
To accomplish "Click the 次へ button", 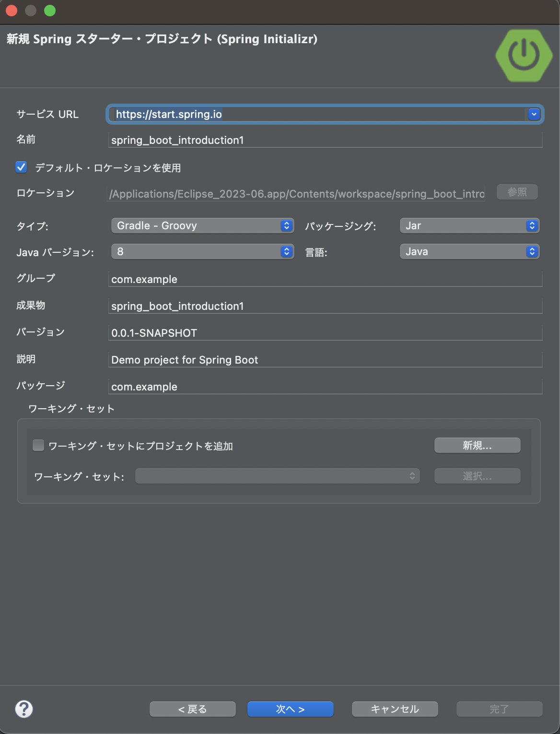I will [x=290, y=709].
